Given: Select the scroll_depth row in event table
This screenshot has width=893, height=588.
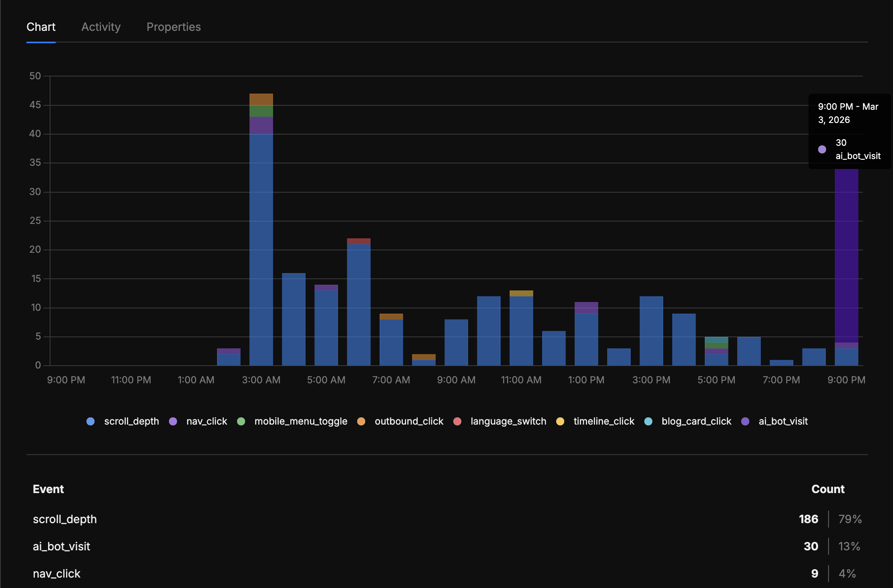Looking at the screenshot, I should point(64,519).
